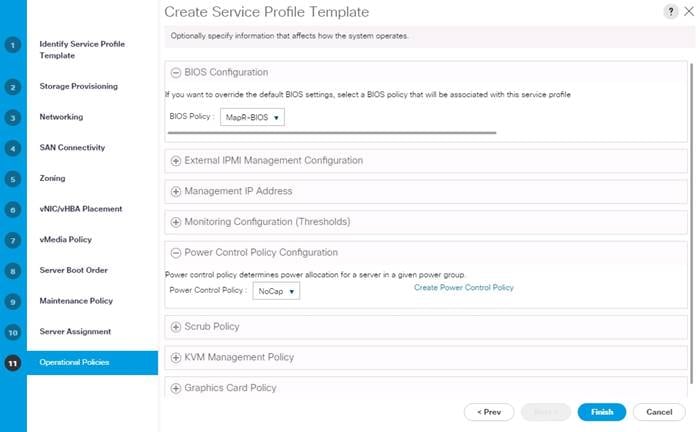700x432 pixels.
Task: Collapse the BIOS Configuration section
Action: 176,72
